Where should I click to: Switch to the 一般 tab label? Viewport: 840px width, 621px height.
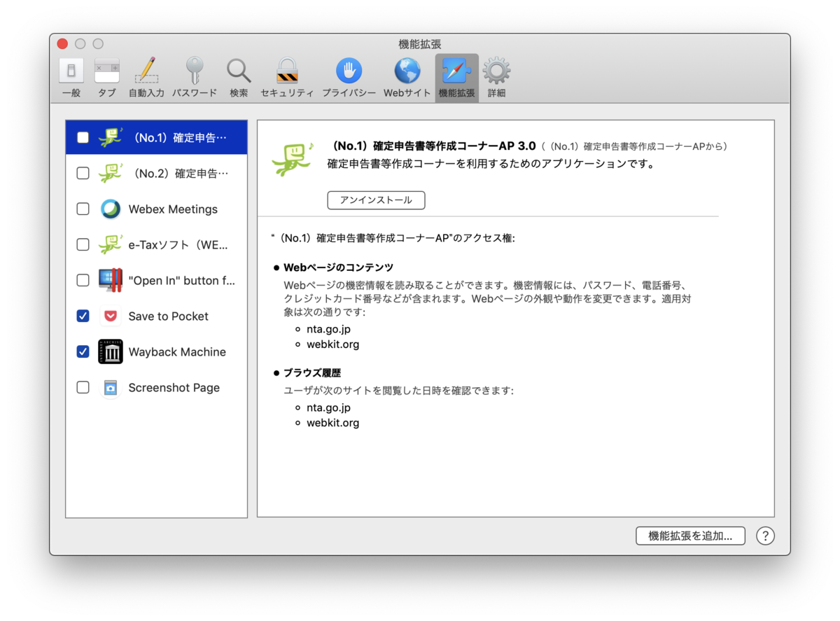(x=71, y=93)
